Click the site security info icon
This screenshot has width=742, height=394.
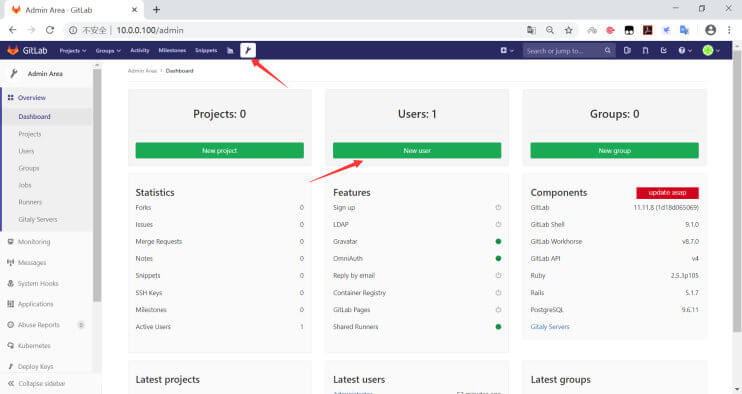(73, 30)
